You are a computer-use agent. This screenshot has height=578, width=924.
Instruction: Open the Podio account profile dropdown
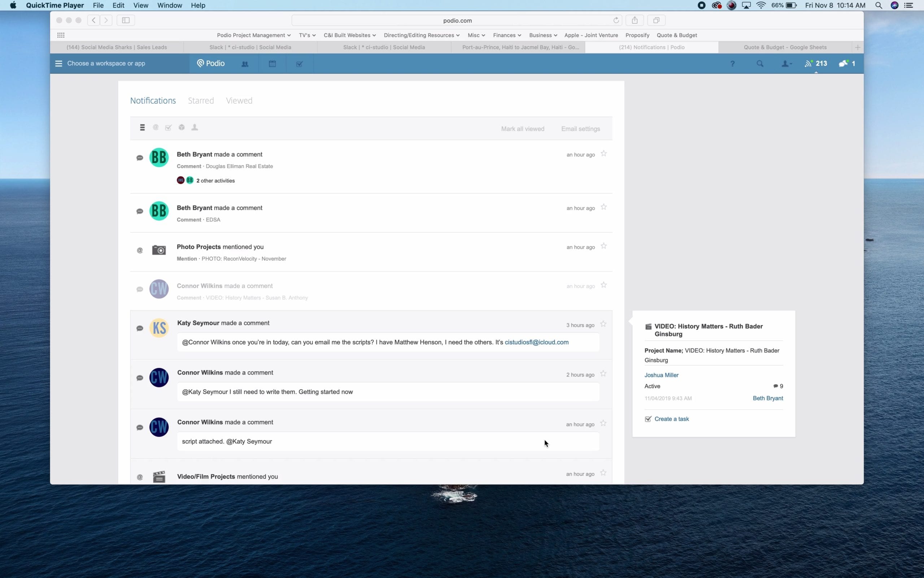786,64
